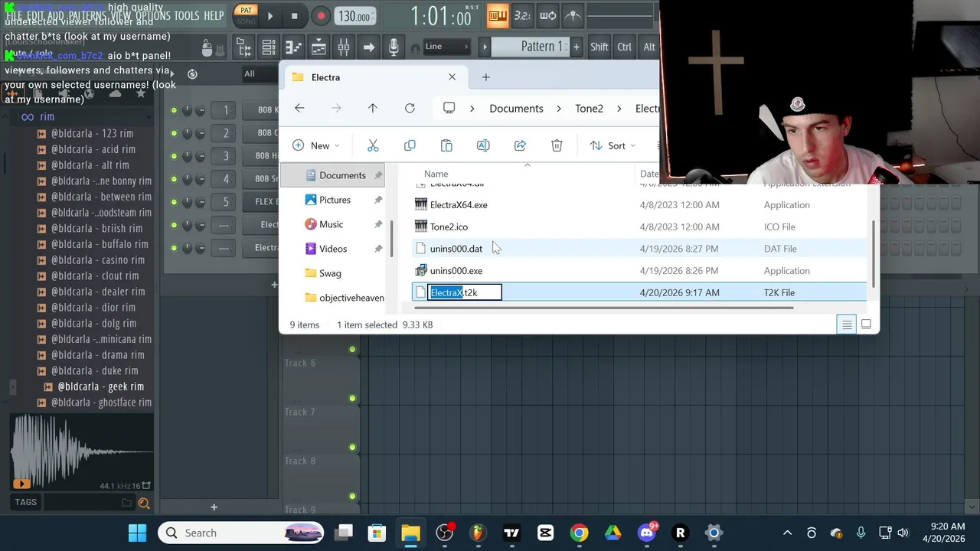The height and width of the screenshot is (551, 980).
Task: Sort files by the Name column header
Action: (x=436, y=174)
